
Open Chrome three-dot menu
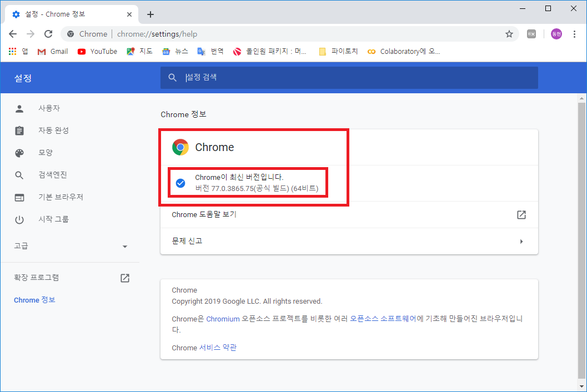tap(574, 34)
